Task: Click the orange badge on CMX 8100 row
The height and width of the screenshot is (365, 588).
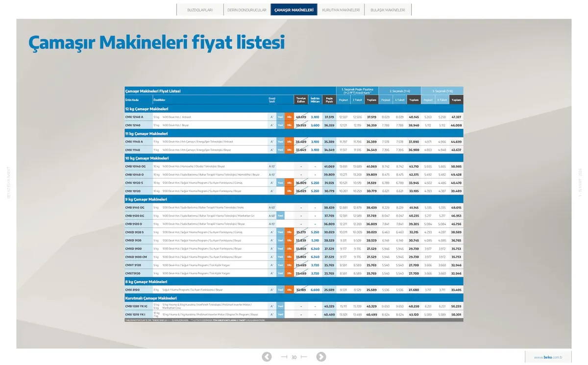Action: tap(289, 290)
